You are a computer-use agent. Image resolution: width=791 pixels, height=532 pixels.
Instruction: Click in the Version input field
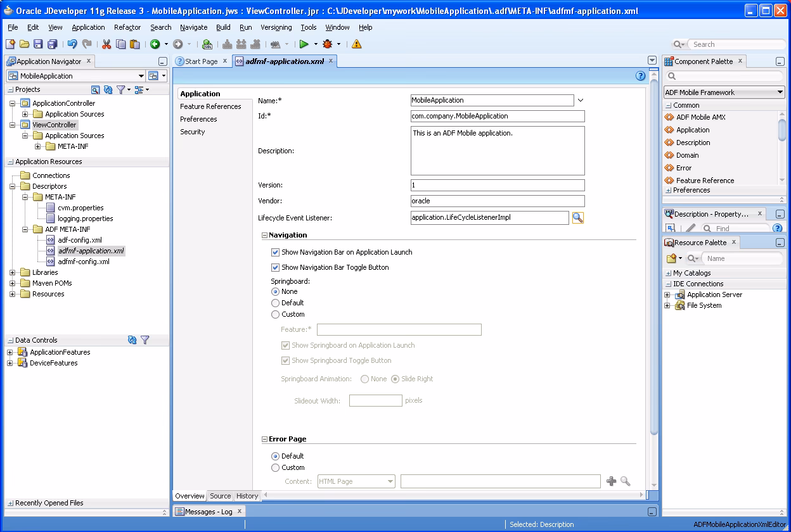pos(498,186)
